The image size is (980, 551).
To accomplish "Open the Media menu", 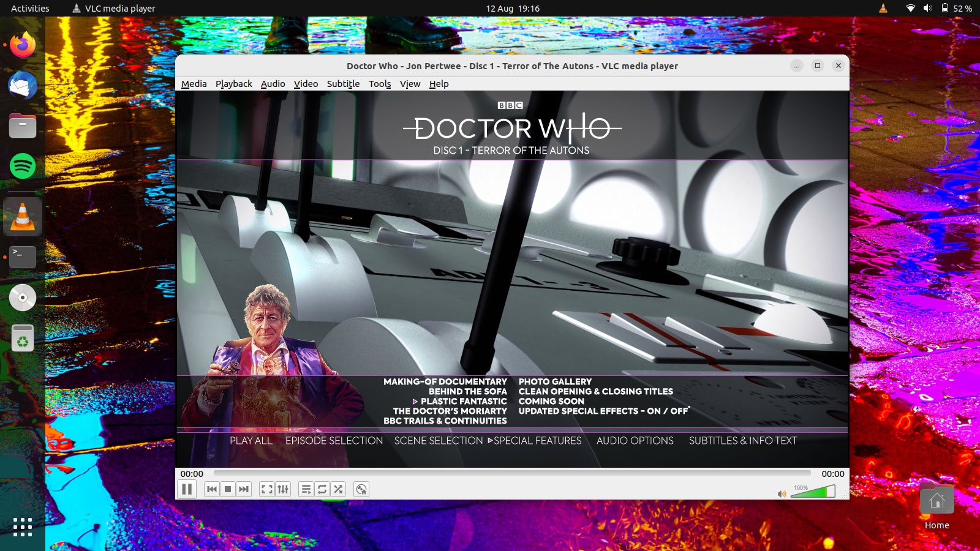I will coord(194,84).
